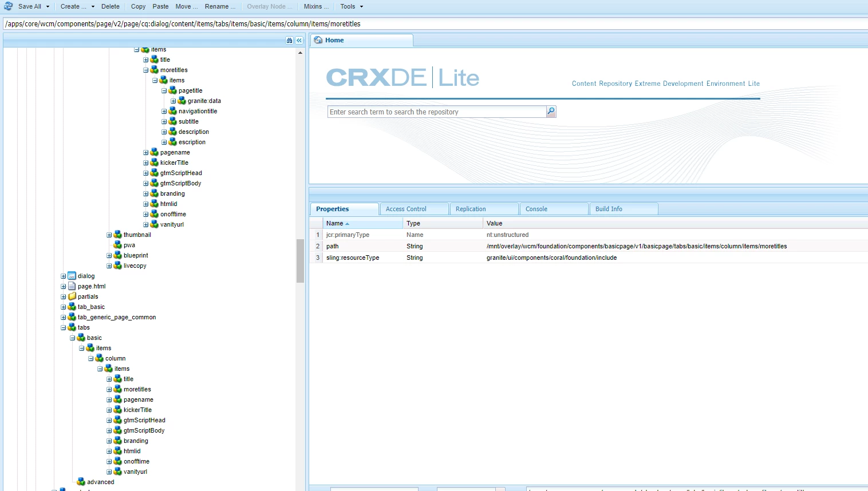Click the Value column header
Screen dimensions: 868x491
pos(676,223)
